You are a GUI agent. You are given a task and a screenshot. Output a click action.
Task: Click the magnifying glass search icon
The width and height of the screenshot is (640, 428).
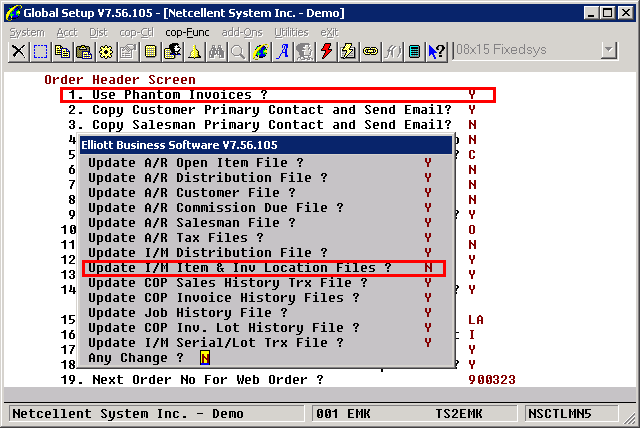click(x=238, y=52)
